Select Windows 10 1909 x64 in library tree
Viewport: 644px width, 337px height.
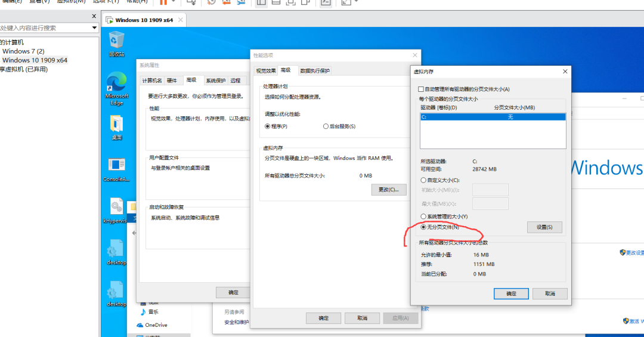click(x=35, y=60)
